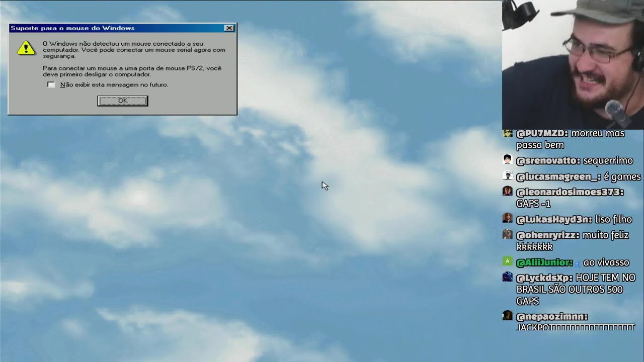
Task: Click avatar icon beside @lucasmagreen_
Action: click(x=507, y=176)
